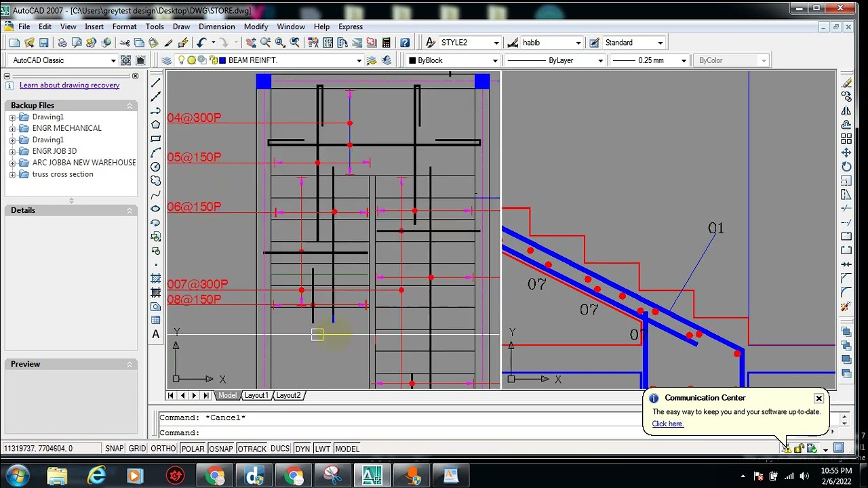Select the Hatch tool
This screenshot has height=488, width=868.
coord(156,279)
